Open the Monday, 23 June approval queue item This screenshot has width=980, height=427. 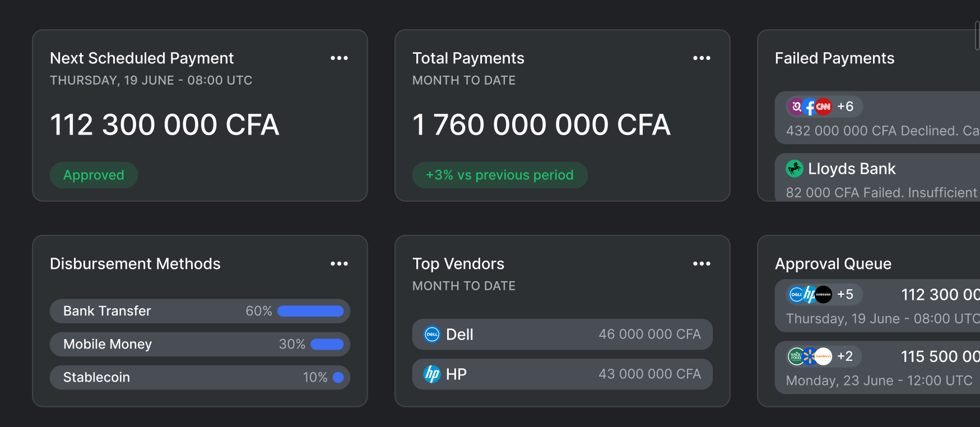[x=877, y=367]
